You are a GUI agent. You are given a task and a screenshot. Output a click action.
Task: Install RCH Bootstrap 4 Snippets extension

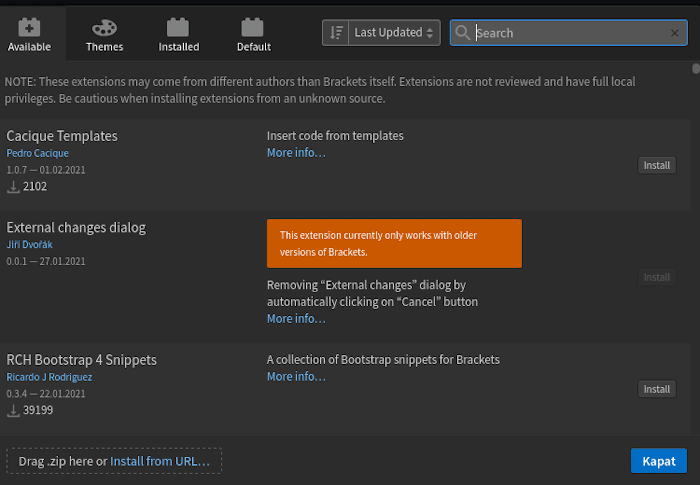click(657, 389)
